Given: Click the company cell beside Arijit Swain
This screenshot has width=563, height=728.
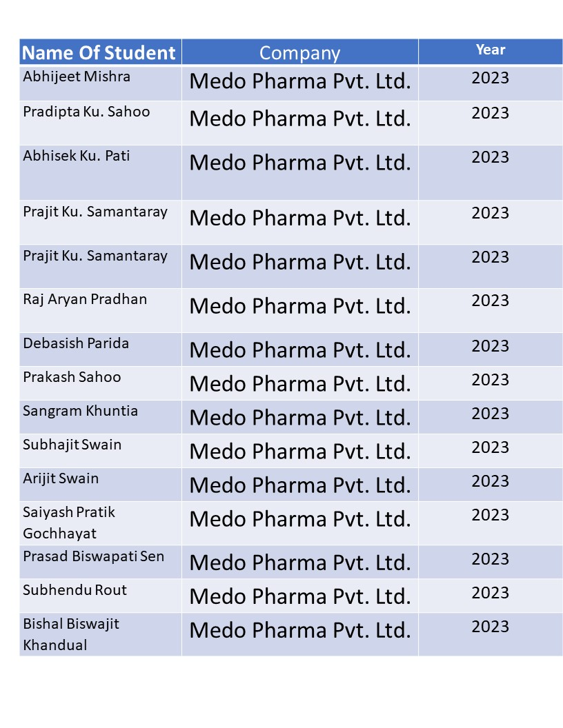Looking at the screenshot, I should pos(300,485).
